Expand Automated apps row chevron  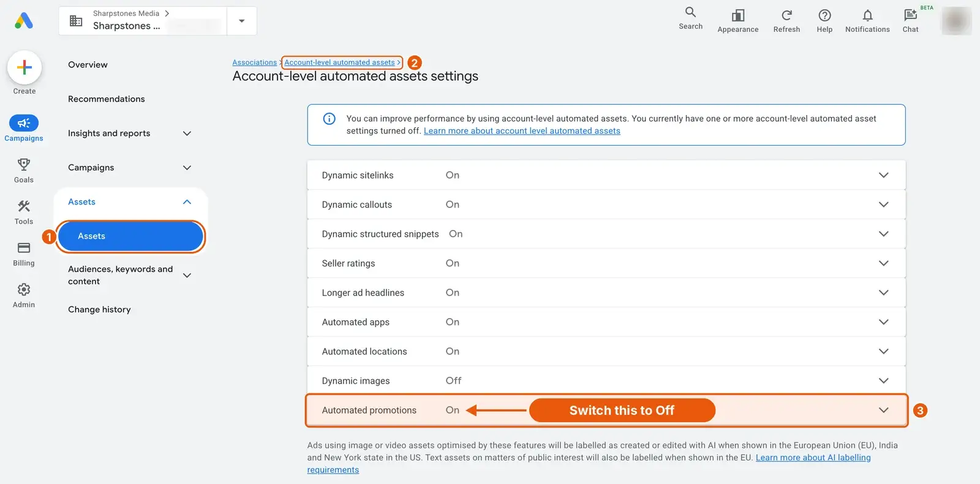(x=883, y=322)
